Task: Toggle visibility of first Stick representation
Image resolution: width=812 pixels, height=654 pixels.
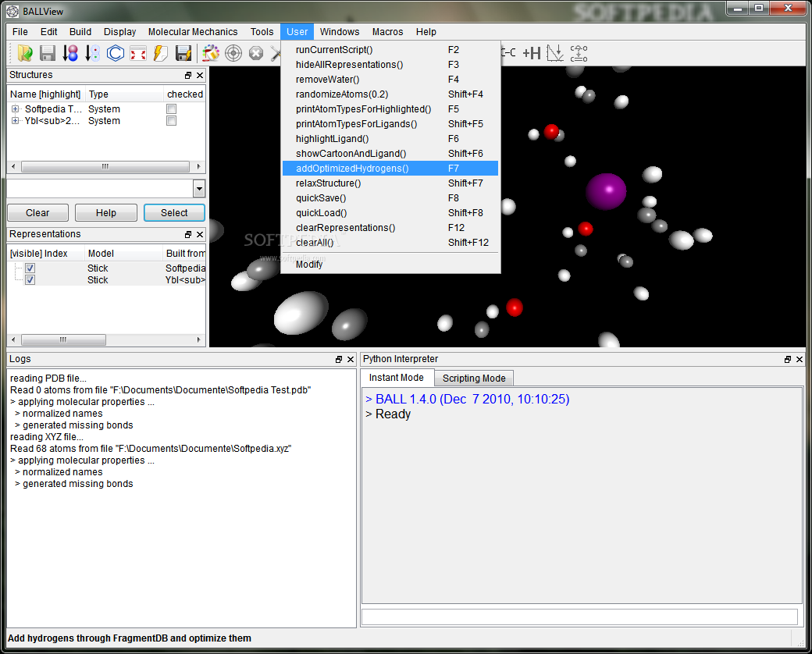Action: (x=30, y=268)
